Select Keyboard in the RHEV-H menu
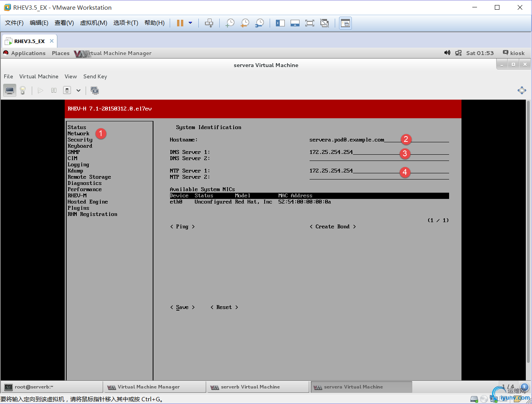 (x=80, y=146)
